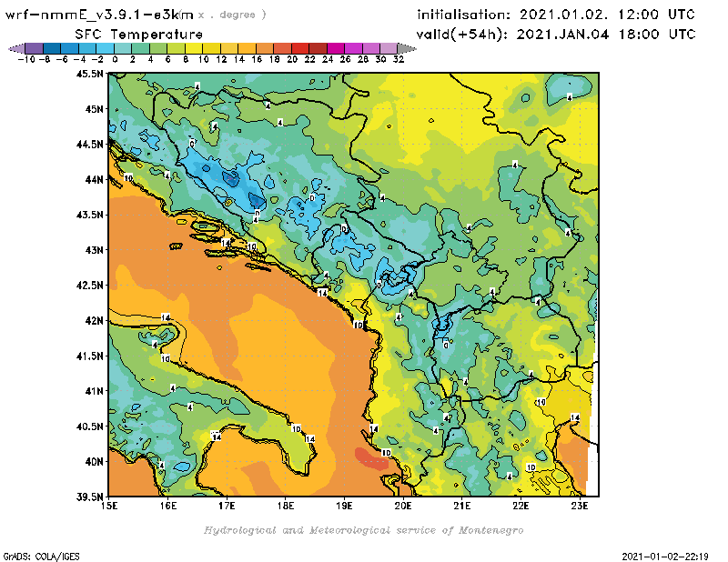Pick the dark red swatch between 22 and 24
Viewport: 728px width, 562px height.
[x=318, y=48]
